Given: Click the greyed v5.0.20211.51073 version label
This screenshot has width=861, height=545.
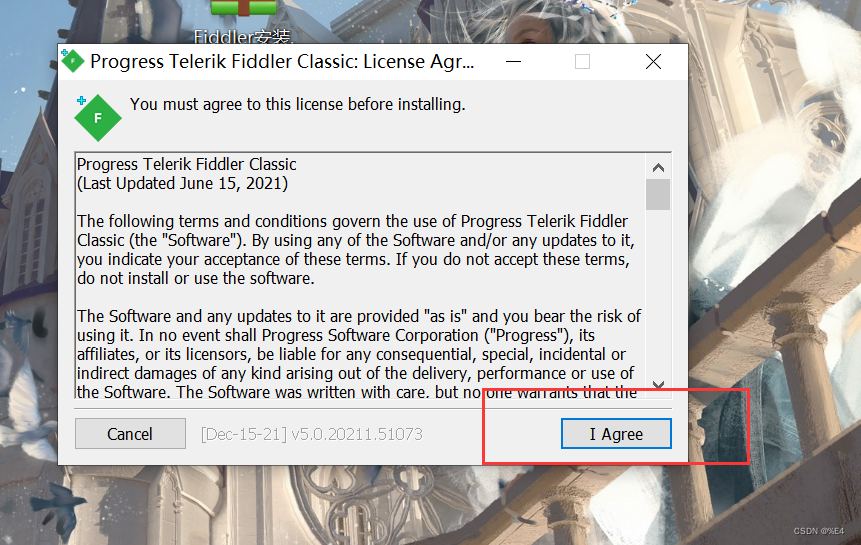Looking at the screenshot, I should tap(312, 434).
